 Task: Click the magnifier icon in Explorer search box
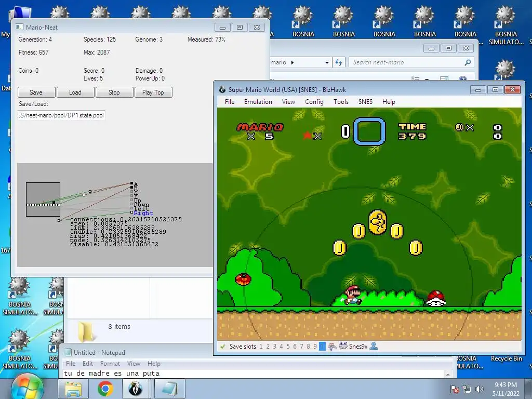click(468, 62)
